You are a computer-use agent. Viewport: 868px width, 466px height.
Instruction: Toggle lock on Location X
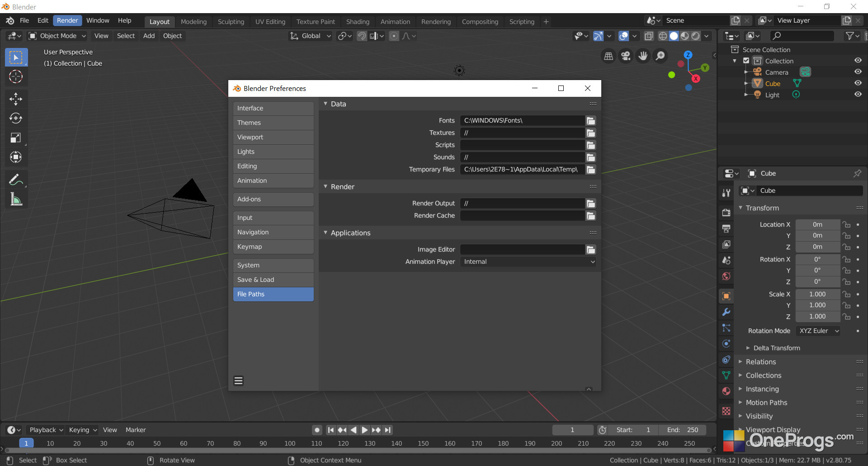846,224
